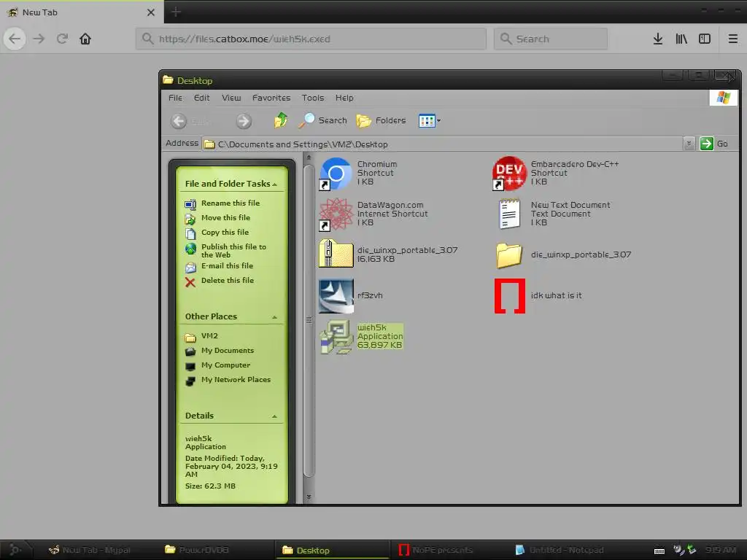This screenshot has width=747, height=560.
Task: Open the File menu
Action: coord(175,98)
